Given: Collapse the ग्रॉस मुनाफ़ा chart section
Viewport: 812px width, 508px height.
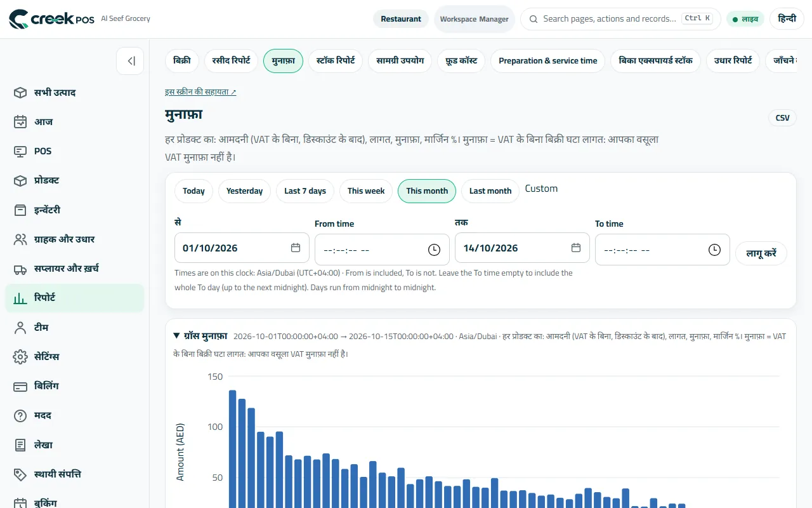Looking at the screenshot, I should pos(177,336).
